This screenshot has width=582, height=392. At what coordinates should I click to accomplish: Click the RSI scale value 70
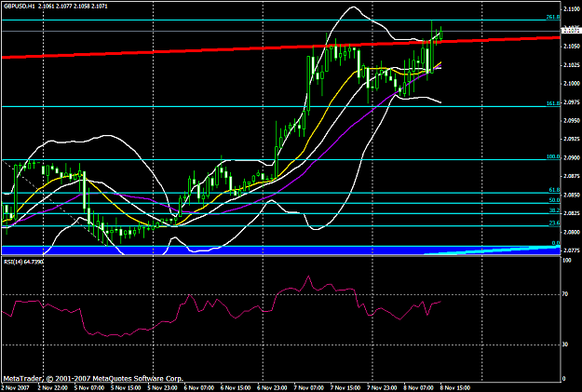click(565, 294)
